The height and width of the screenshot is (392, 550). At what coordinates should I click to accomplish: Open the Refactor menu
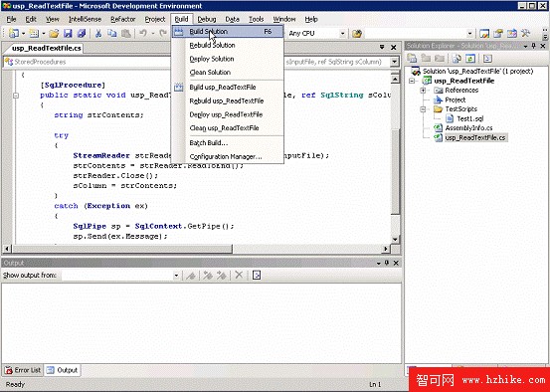123,19
